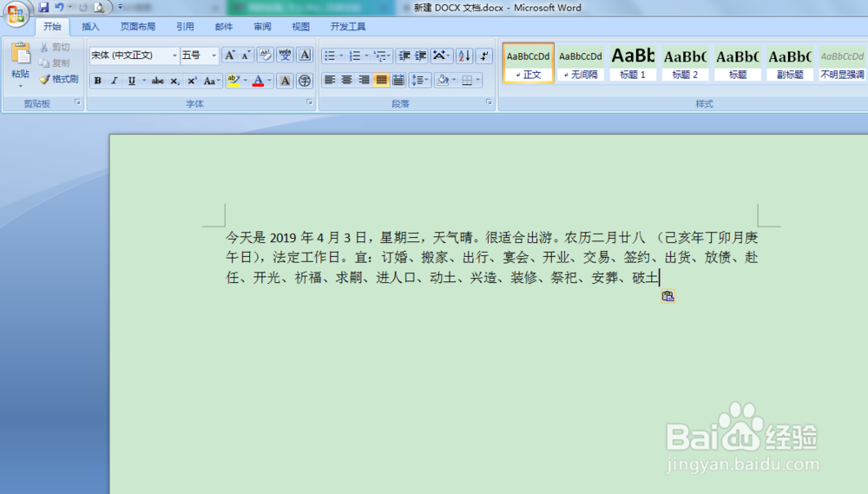Open font size combo box 五号

coord(199,56)
